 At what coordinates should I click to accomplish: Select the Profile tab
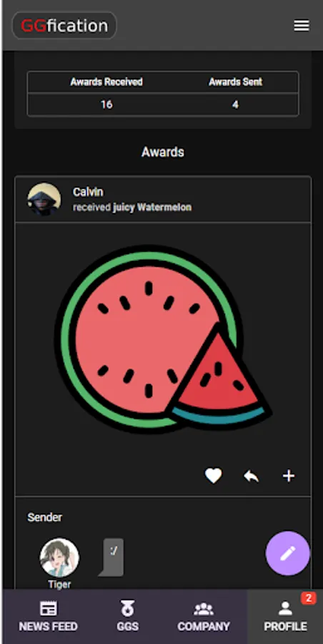[285, 617]
